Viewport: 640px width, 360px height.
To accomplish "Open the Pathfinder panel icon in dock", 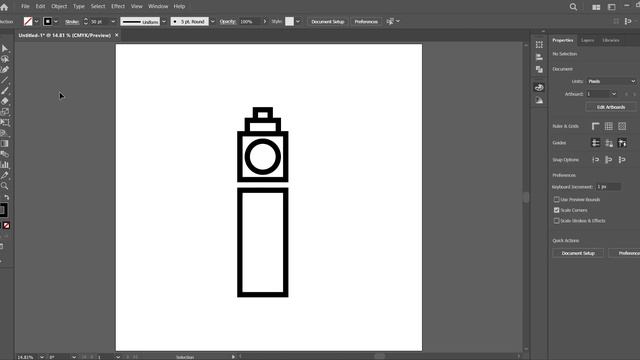I will (539, 70).
